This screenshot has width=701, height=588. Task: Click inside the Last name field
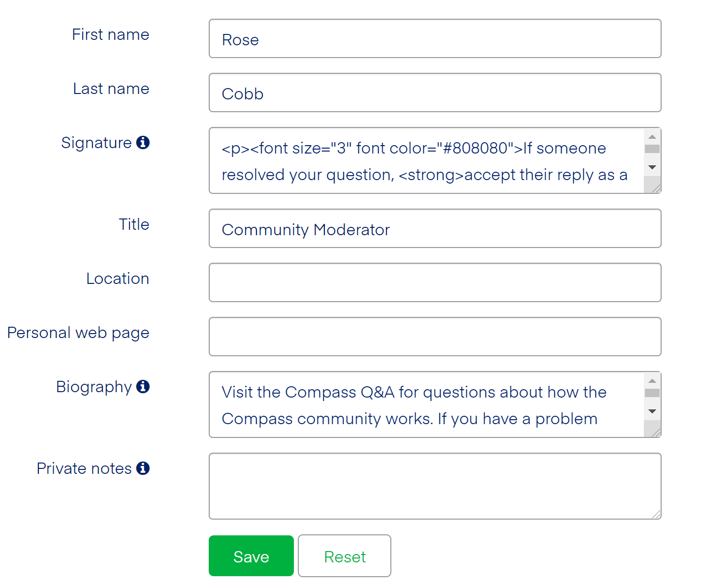(x=433, y=93)
